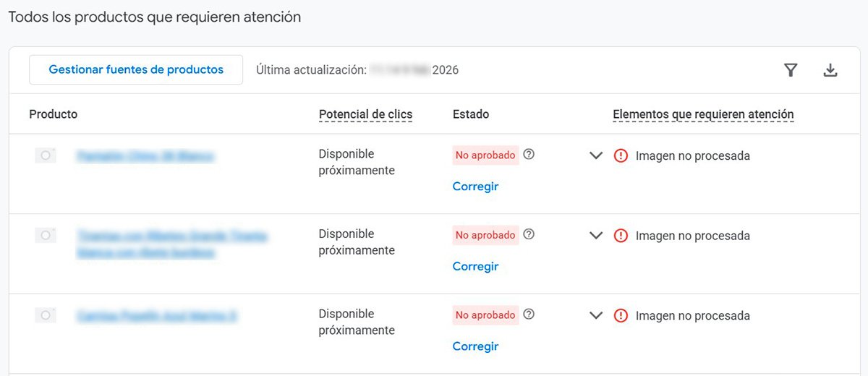Open the first blurred product name link
The width and height of the screenshot is (868, 376).
145,155
